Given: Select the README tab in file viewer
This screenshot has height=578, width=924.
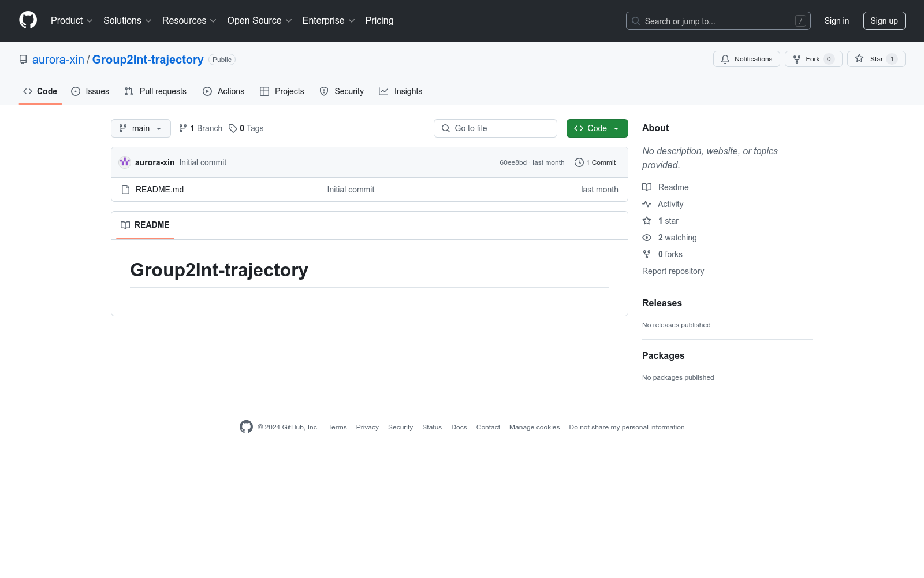Looking at the screenshot, I should click(x=145, y=225).
